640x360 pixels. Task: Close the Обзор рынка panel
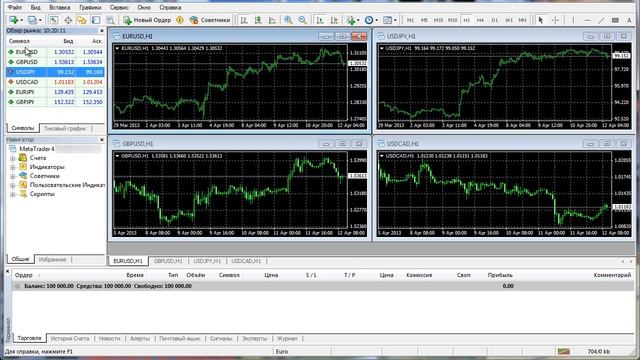(102, 31)
